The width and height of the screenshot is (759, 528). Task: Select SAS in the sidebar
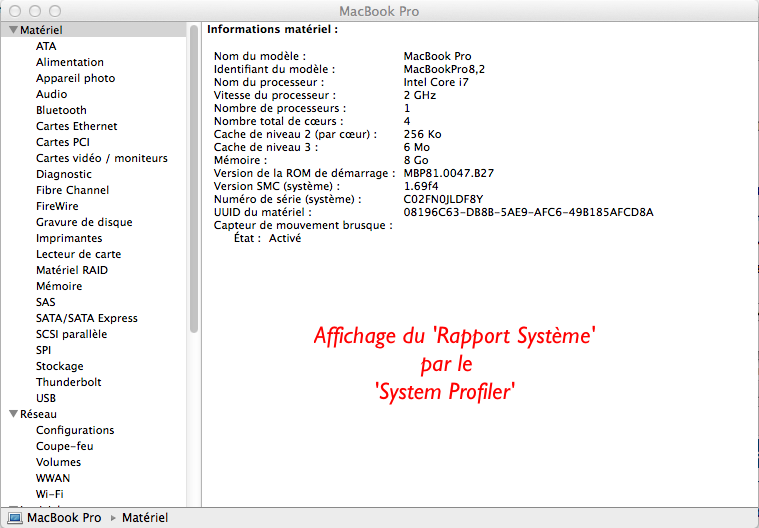pos(46,302)
